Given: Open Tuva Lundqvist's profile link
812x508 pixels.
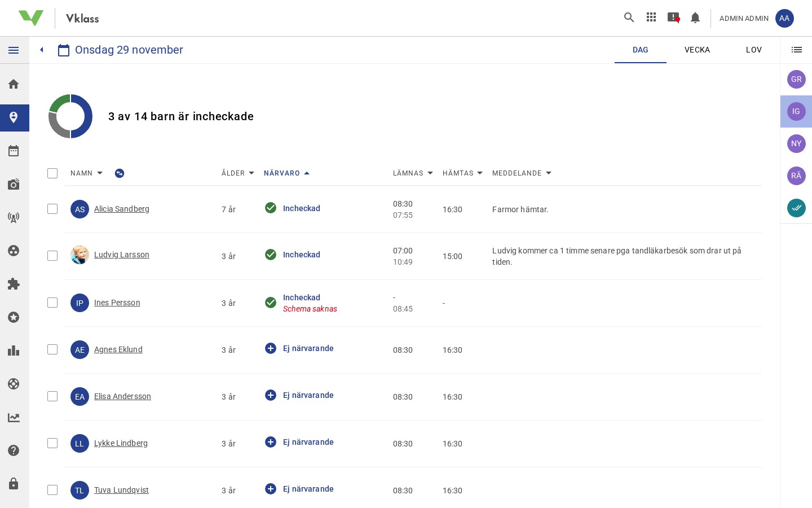Looking at the screenshot, I should pos(121,490).
